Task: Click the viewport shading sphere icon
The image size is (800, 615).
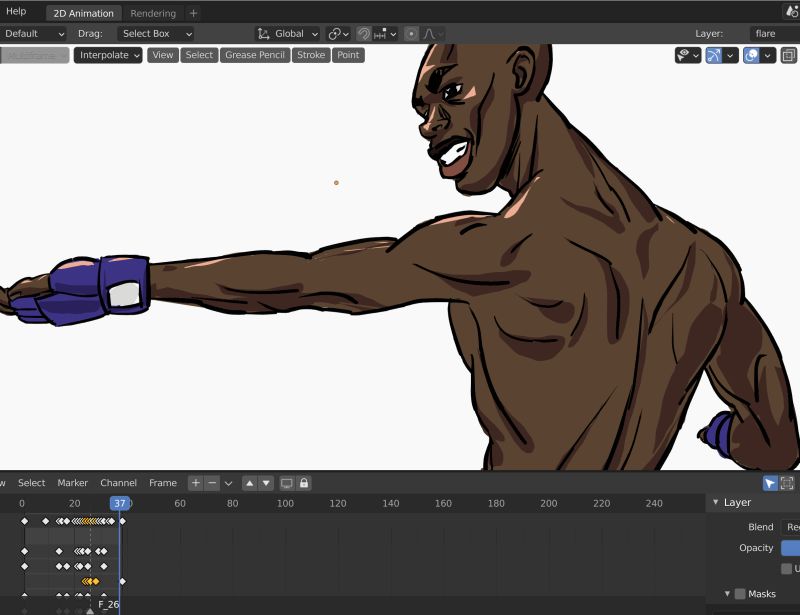Action: point(754,55)
